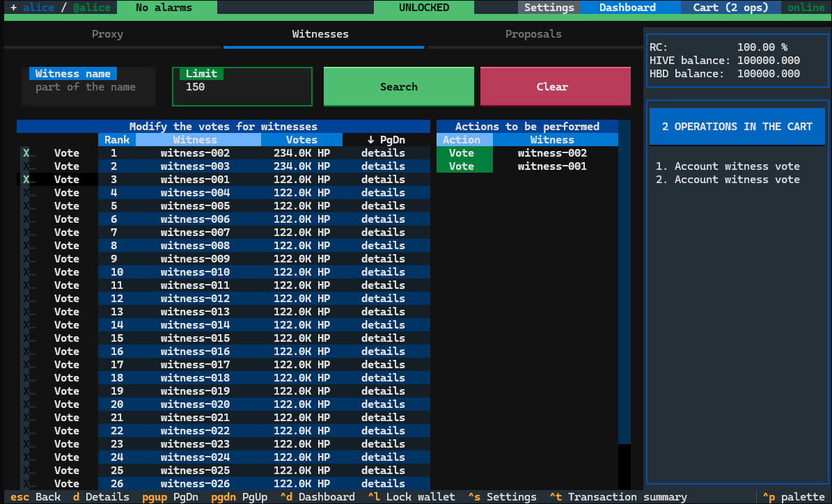Open details for witness-003
832x504 pixels.
[383, 166]
